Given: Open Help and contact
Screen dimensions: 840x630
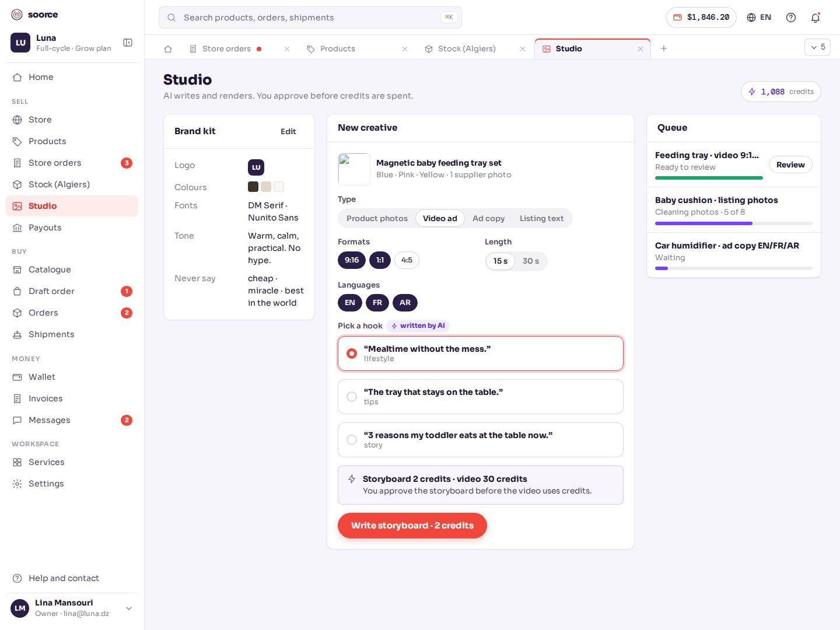Looking at the screenshot, I should (72, 578).
